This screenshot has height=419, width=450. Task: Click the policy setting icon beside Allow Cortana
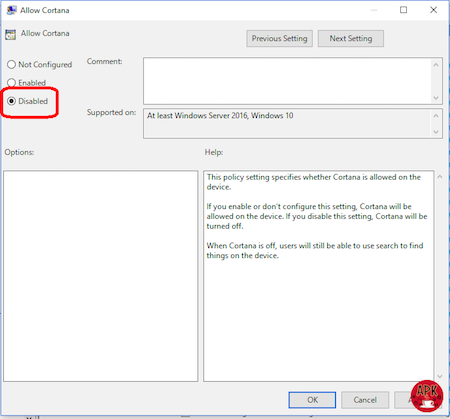pos(10,34)
